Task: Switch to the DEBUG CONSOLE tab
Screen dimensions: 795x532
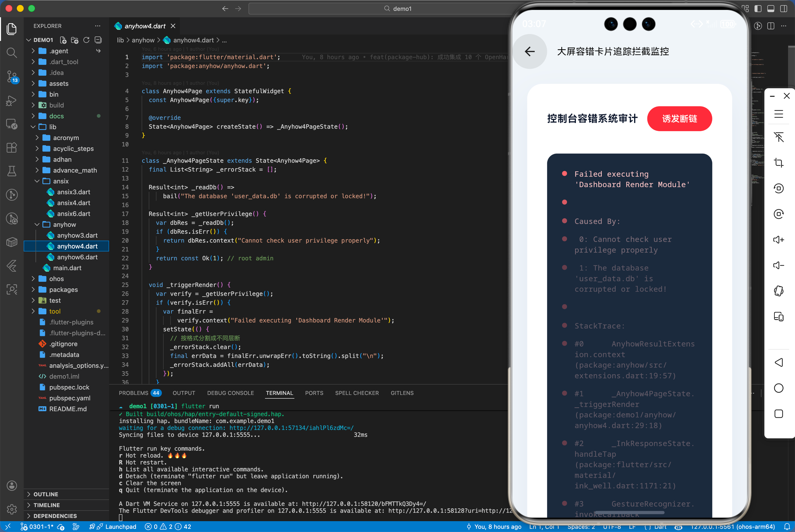Action: [x=230, y=393]
